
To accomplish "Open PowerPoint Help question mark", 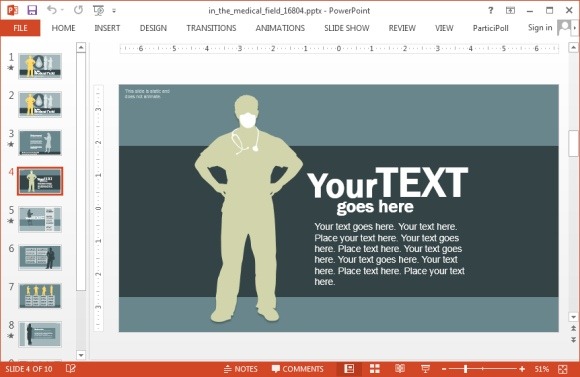I will click(x=490, y=10).
